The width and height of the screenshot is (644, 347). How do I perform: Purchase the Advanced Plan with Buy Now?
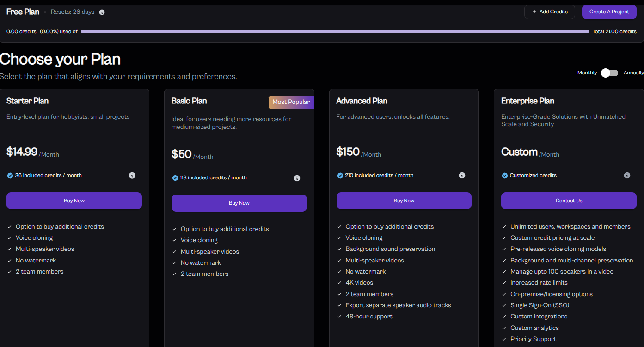click(404, 201)
